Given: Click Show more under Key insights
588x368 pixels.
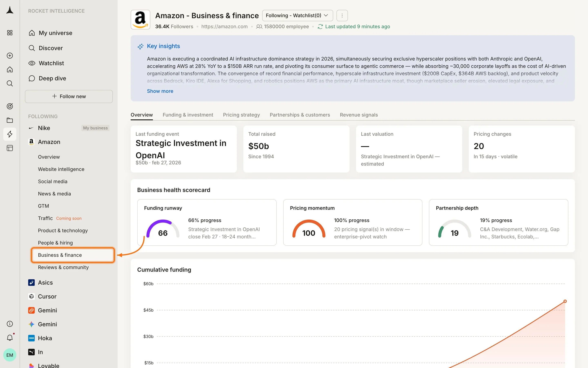Looking at the screenshot, I should pyautogui.click(x=160, y=91).
